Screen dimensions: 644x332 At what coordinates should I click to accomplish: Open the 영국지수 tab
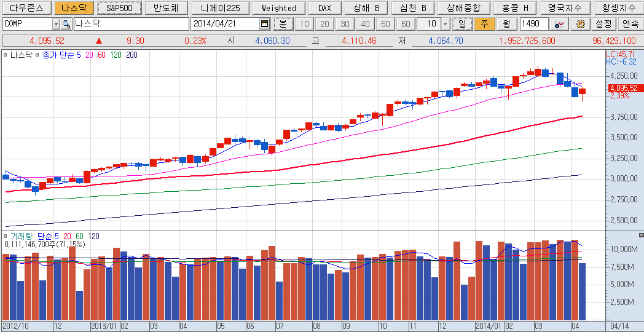pyautogui.click(x=565, y=8)
